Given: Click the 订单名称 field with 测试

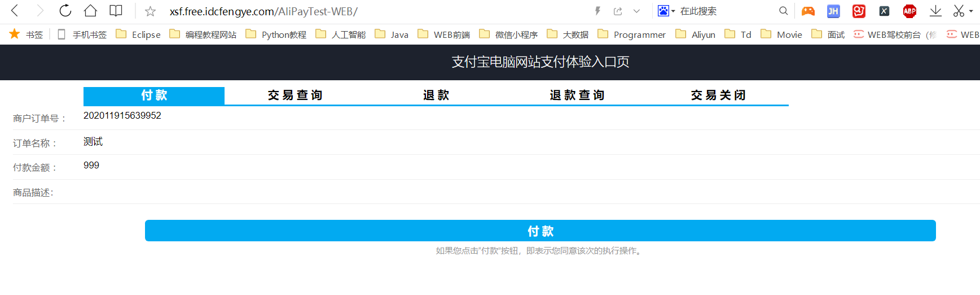Looking at the screenshot, I should click(93, 142).
